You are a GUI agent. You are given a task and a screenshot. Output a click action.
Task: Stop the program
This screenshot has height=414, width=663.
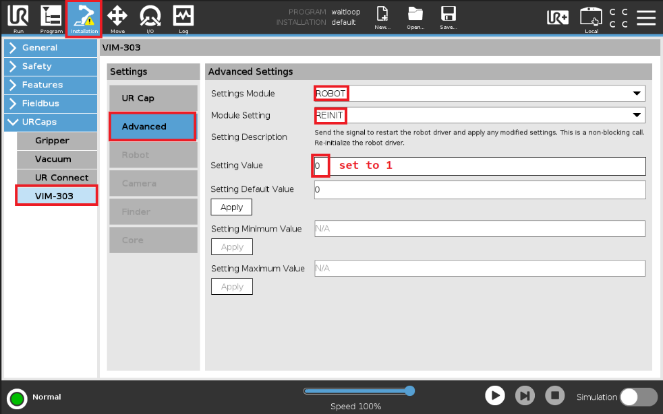555,396
